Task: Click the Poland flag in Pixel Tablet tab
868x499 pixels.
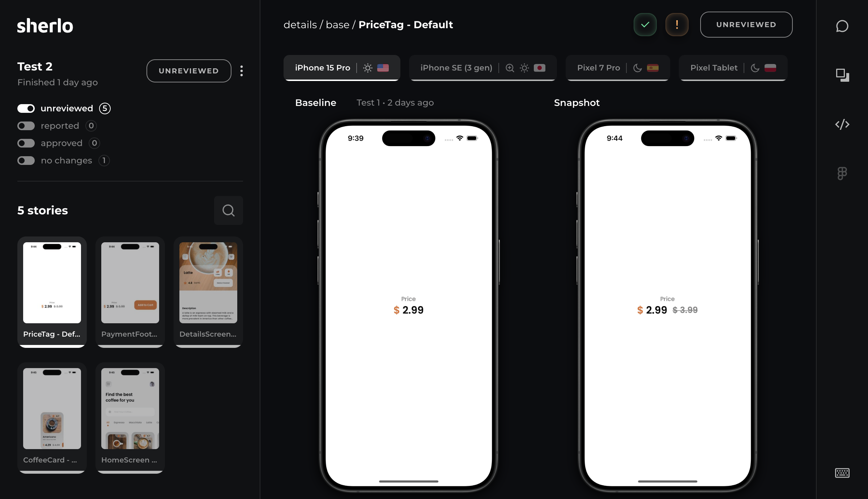Action: (x=770, y=68)
